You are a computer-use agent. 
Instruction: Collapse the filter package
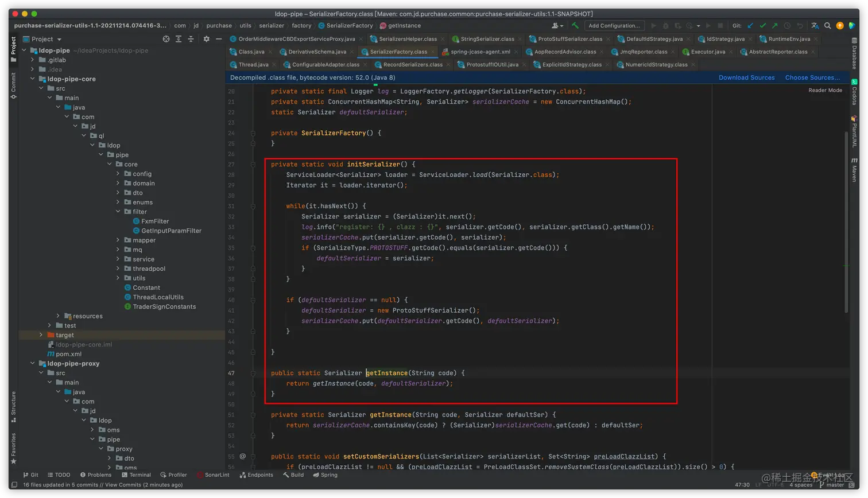click(x=118, y=212)
